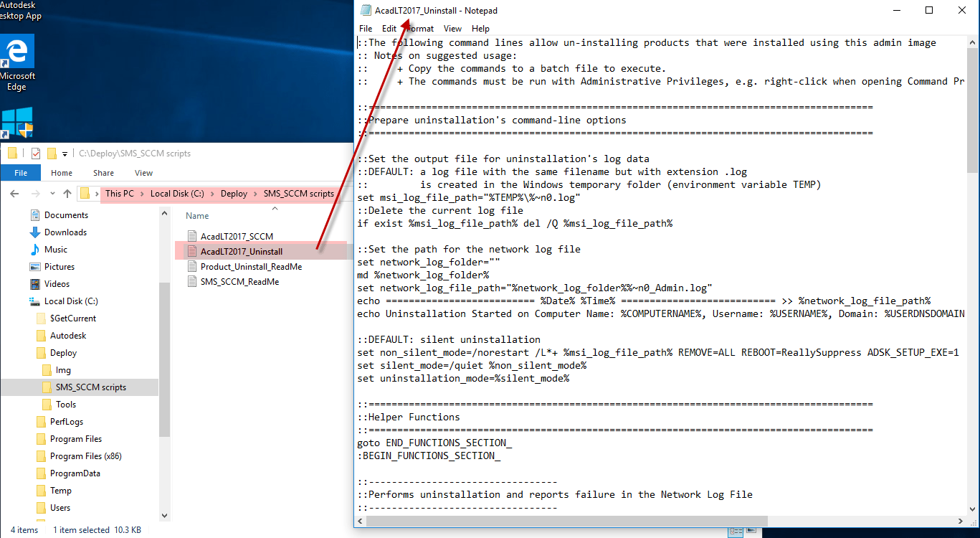This screenshot has width=980, height=538.
Task: Expand the breadcrumb chevron after This PC
Action: tap(141, 193)
